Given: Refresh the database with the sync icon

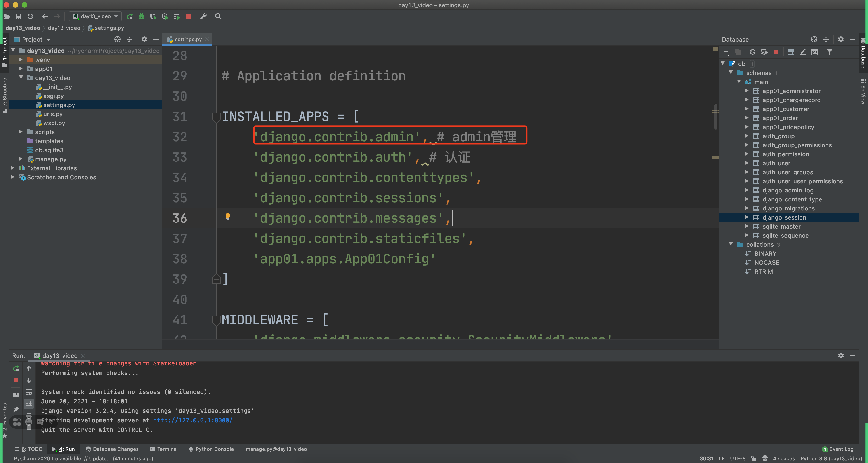Looking at the screenshot, I should [752, 52].
